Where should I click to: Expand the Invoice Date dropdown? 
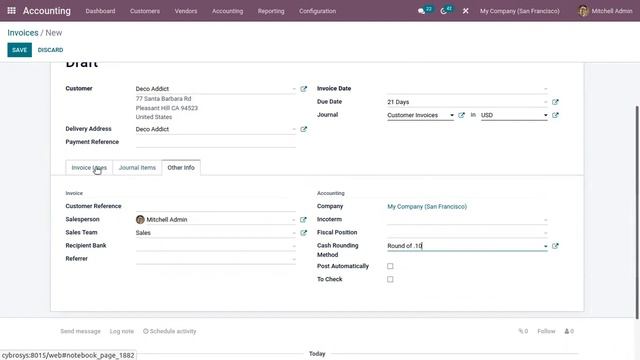[x=545, y=89]
